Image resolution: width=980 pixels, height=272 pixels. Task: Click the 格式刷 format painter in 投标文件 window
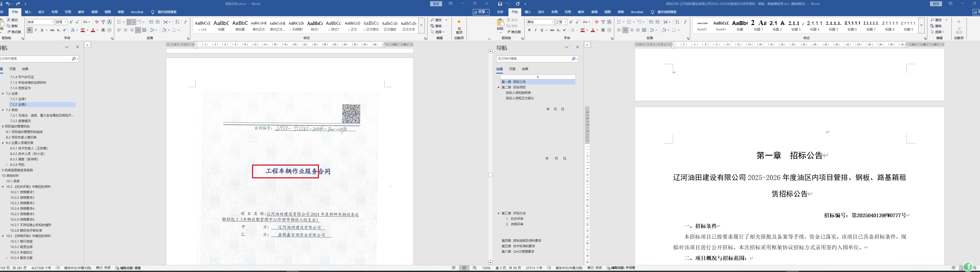(14, 32)
